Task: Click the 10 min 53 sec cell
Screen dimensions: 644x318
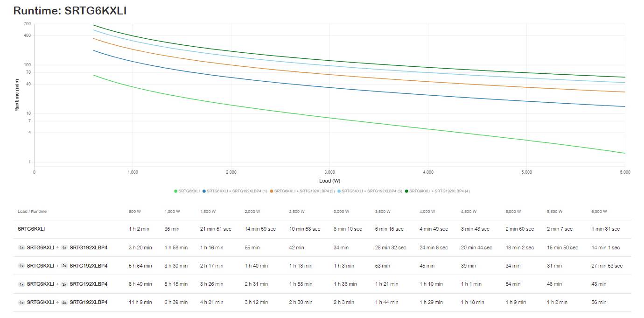Action: (305, 229)
